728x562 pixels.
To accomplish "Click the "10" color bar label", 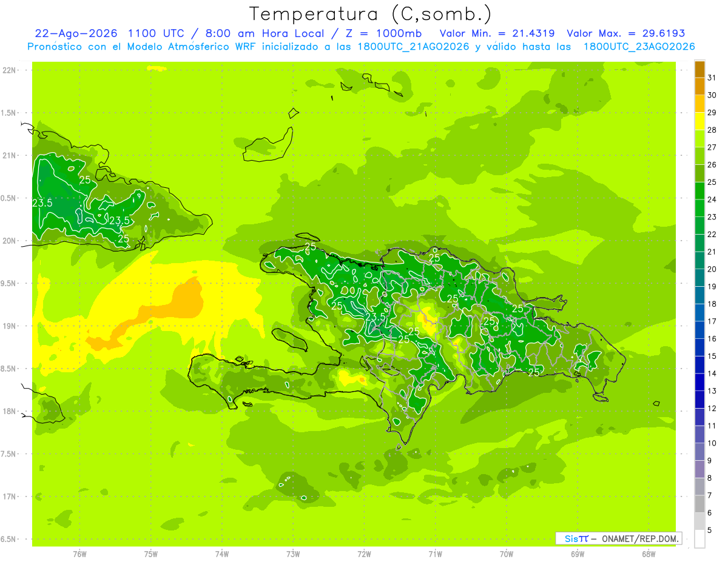I will pos(712,443).
